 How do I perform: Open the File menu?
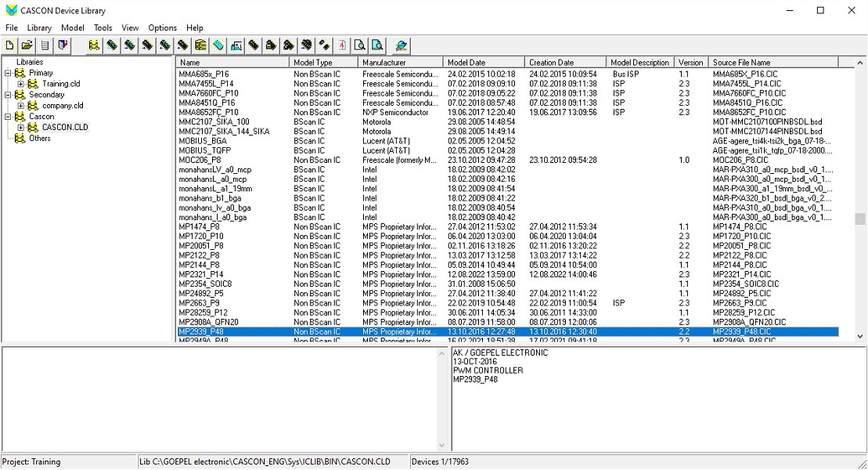12,27
